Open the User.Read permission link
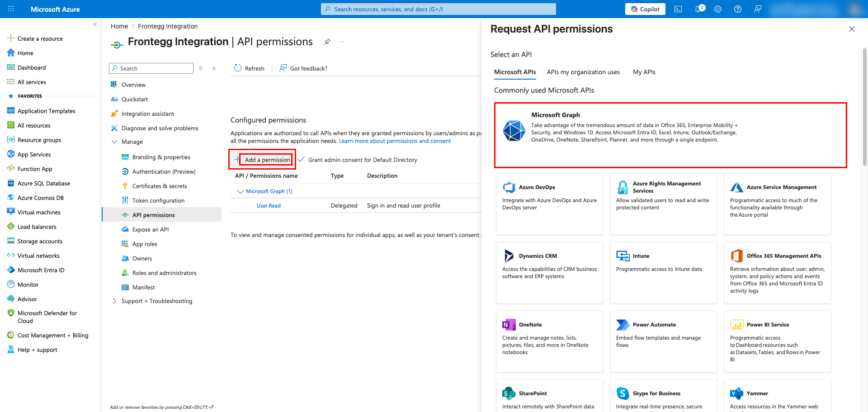The image size is (868, 412). 269,206
